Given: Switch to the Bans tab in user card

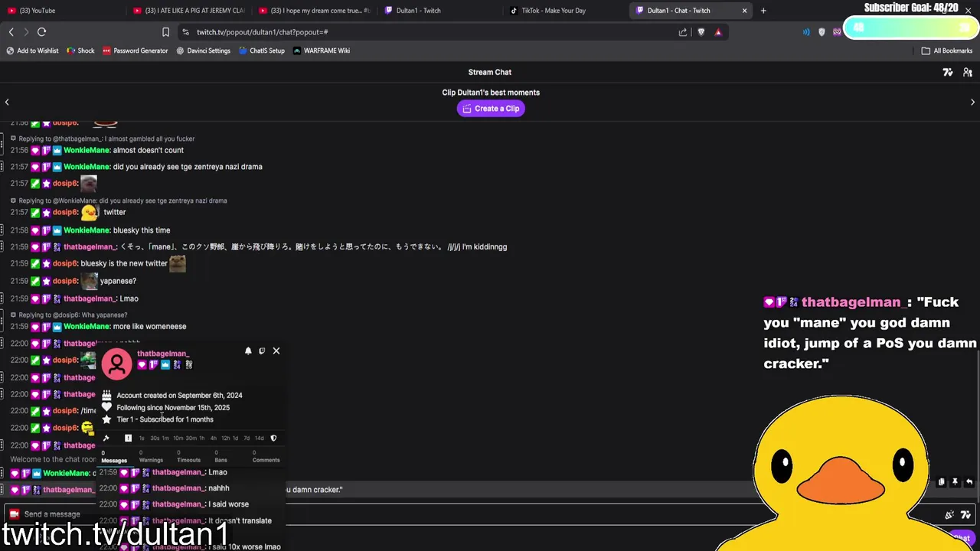Looking at the screenshot, I should tap(220, 457).
